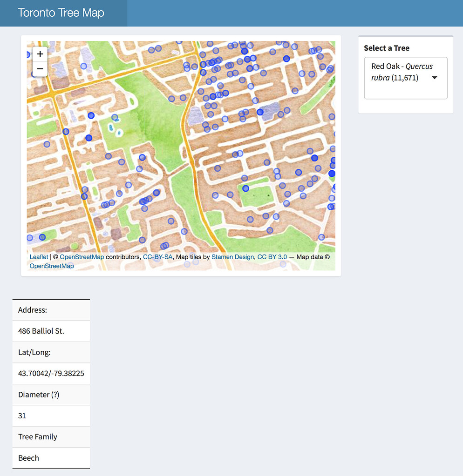Select the isolated tree marker on the left map edge
The width and height of the screenshot is (463, 476).
47,144
